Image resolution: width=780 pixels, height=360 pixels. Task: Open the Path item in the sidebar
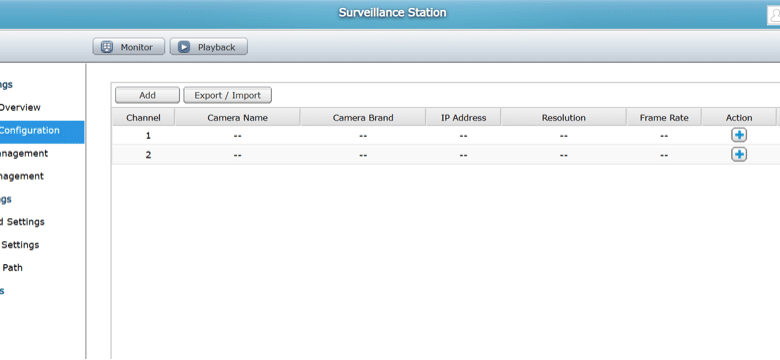12,268
